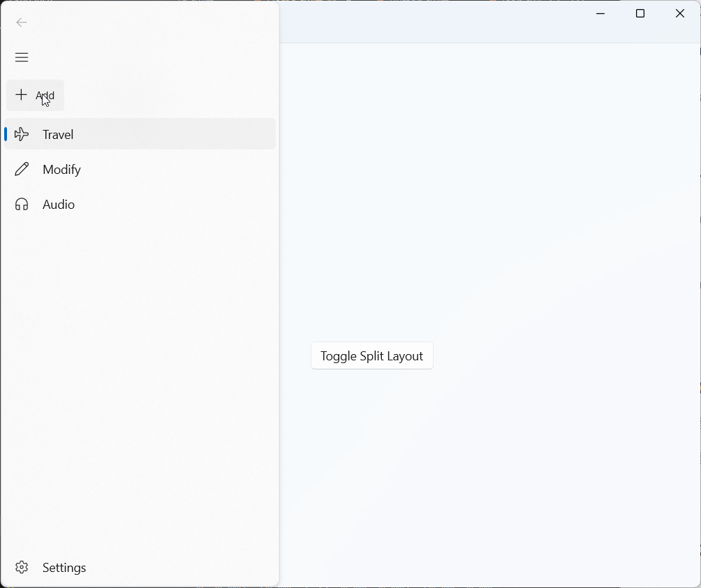This screenshot has height=588, width=701.
Task: Click the back arrow icon
Action: [x=22, y=22]
